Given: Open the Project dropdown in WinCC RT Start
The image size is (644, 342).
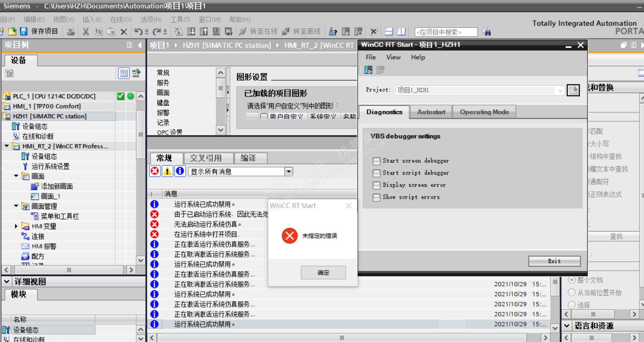Looking at the screenshot, I should 560,90.
